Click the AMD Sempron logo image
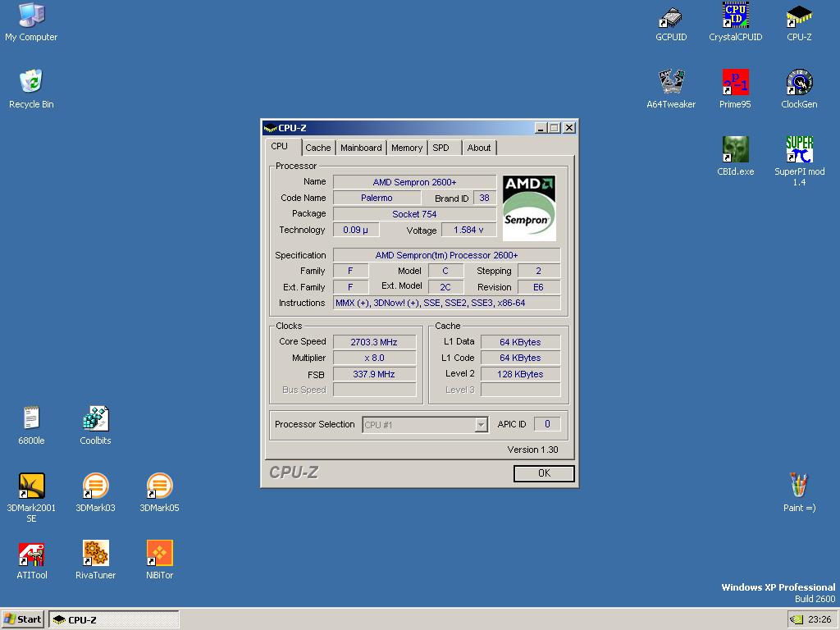Image resolution: width=840 pixels, height=630 pixels. (529, 208)
